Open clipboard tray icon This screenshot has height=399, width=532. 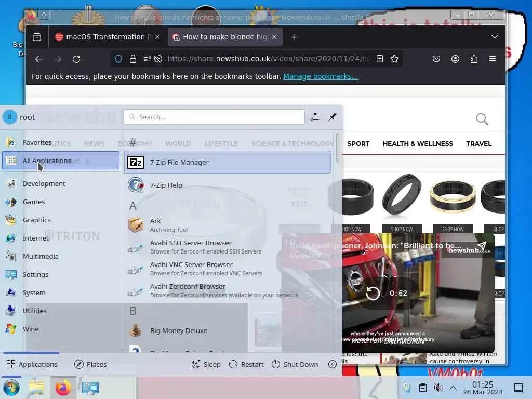point(423,388)
